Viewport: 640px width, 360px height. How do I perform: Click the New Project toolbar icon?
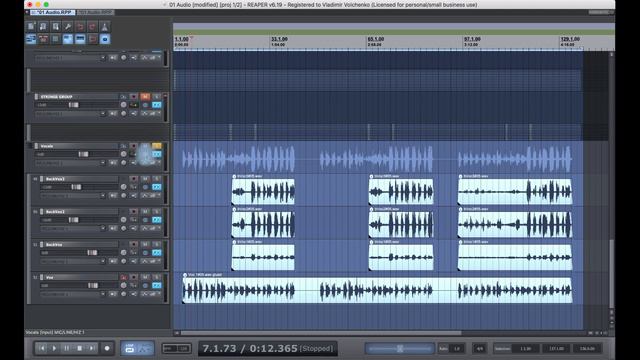31,27
